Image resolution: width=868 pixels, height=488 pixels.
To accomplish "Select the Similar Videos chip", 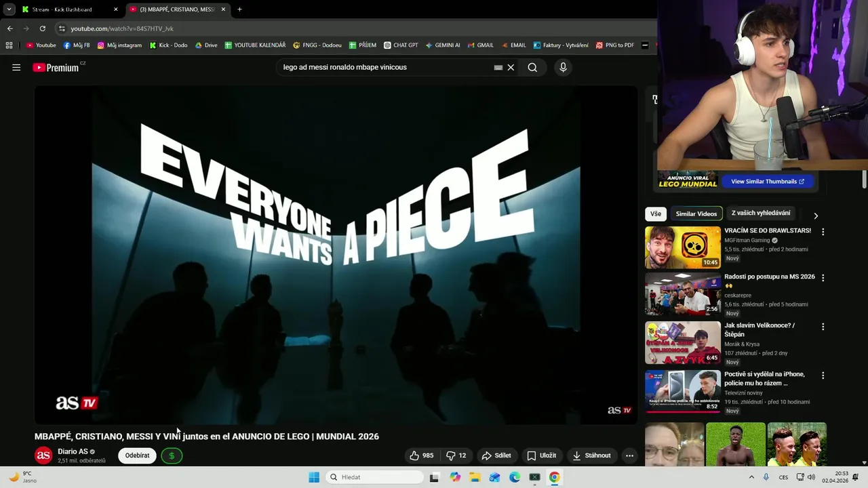I will click(x=696, y=213).
